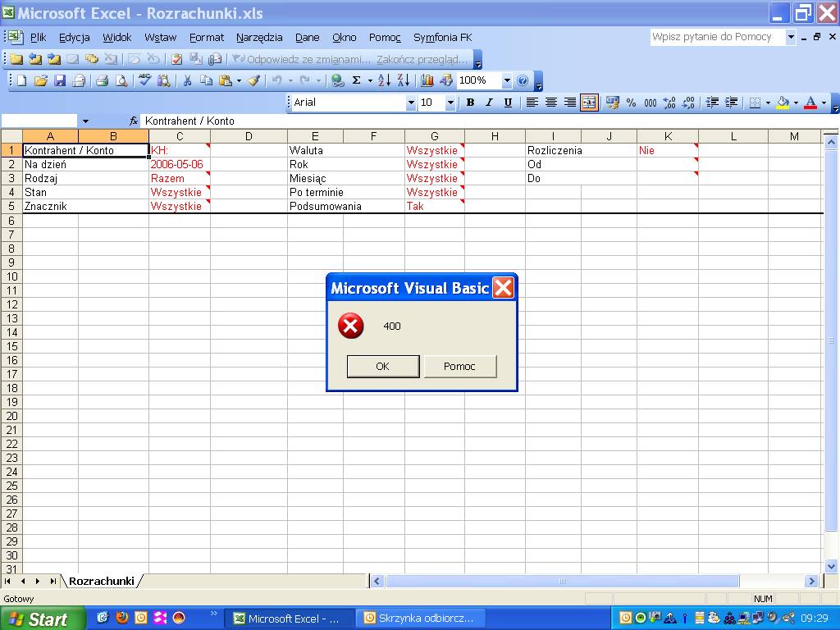This screenshot has height=630, width=840.
Task: Open the Plik menu
Action: pos(38,38)
